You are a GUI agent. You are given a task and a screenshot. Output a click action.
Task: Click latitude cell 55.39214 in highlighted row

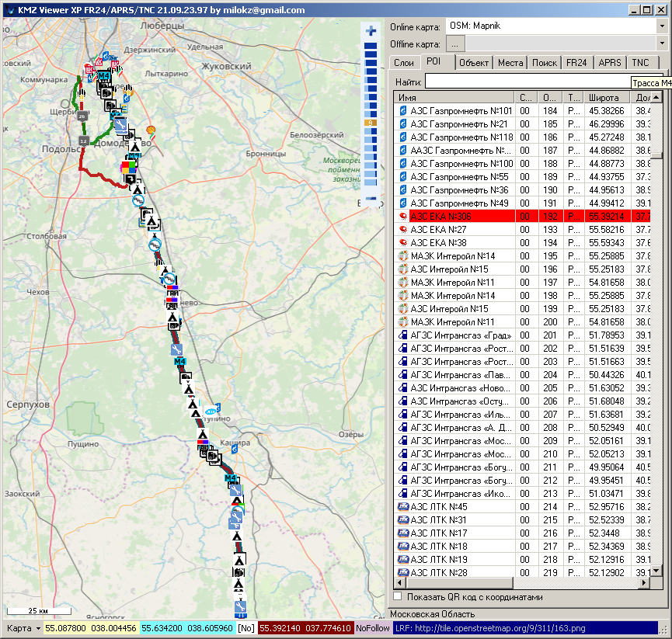coord(607,217)
